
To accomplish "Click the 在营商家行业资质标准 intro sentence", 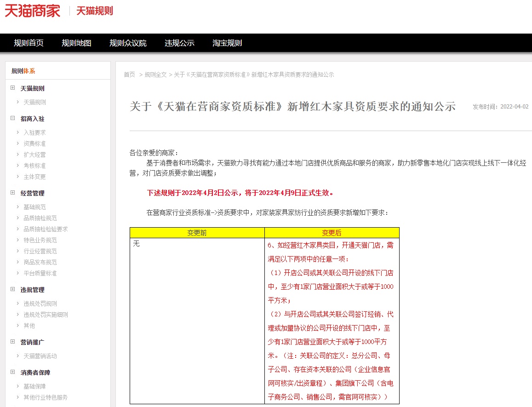I will click(267, 213).
